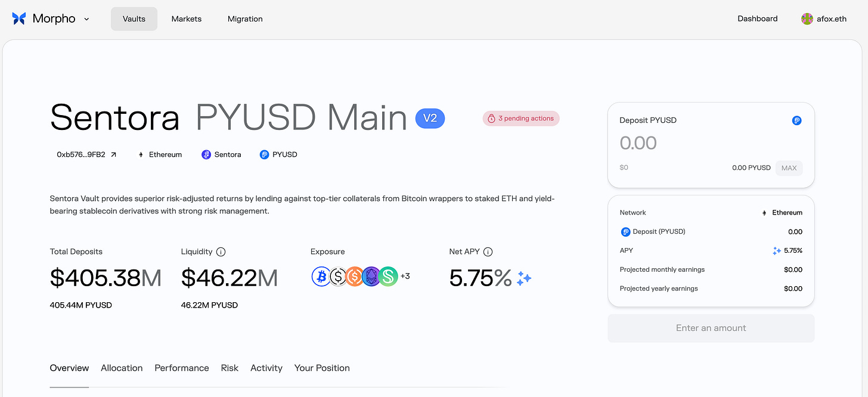Click the 46.22M PYUSD amount
The image size is (868, 397).
[x=209, y=305]
